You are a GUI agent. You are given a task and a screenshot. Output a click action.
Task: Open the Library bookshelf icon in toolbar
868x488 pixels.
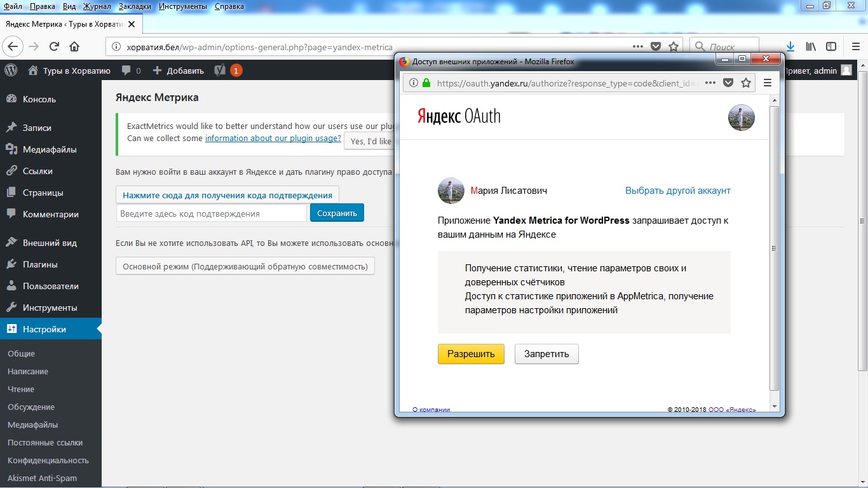[811, 46]
